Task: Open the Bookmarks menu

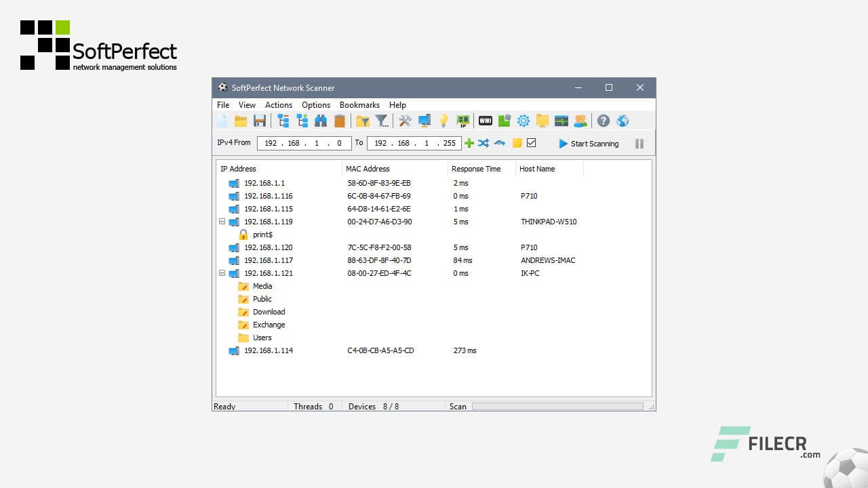Action: (359, 105)
